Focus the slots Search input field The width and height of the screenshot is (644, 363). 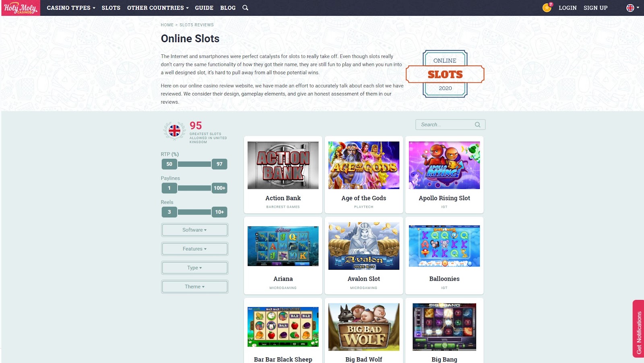(446, 125)
